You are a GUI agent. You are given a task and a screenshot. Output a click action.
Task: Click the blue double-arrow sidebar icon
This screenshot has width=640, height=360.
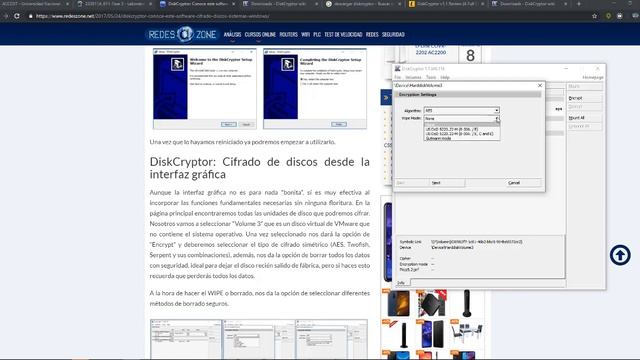386,98
